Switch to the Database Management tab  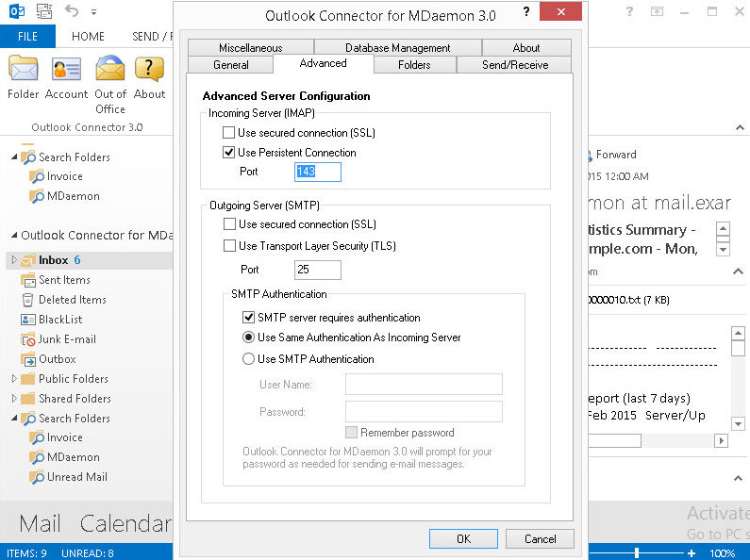397,48
